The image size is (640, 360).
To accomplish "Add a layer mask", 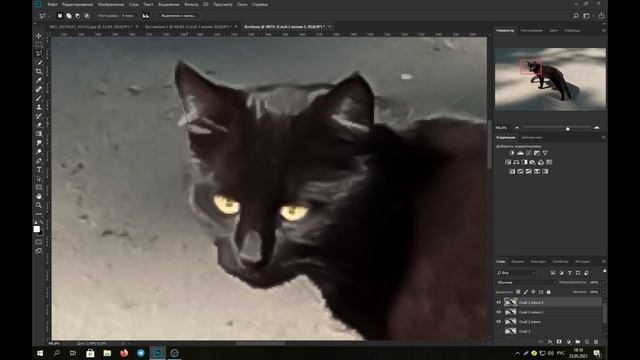I will tap(559, 342).
